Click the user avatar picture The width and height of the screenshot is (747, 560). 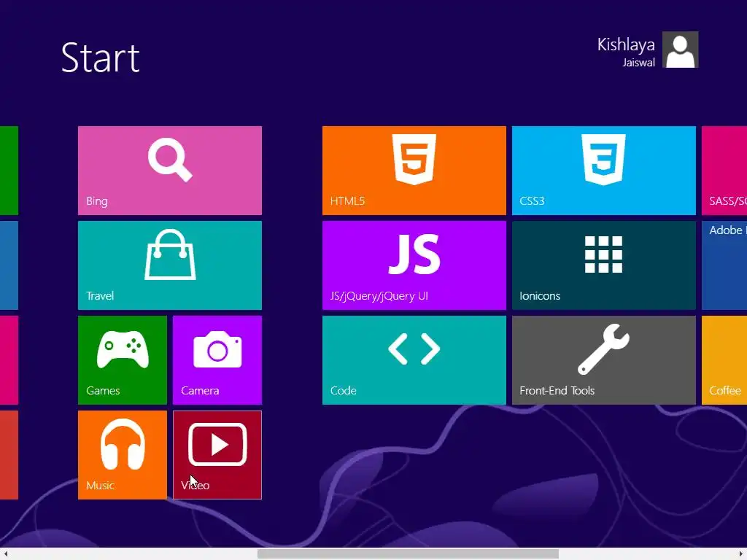click(681, 50)
